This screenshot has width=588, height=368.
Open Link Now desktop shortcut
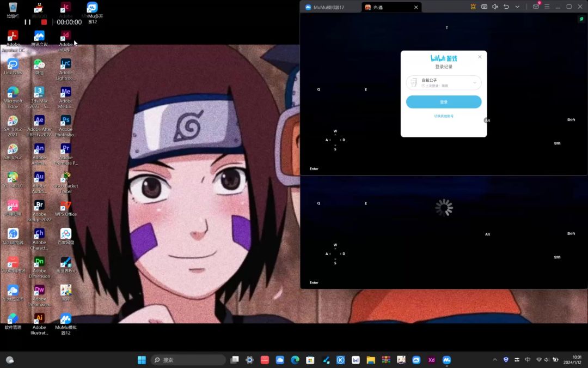pos(13,67)
